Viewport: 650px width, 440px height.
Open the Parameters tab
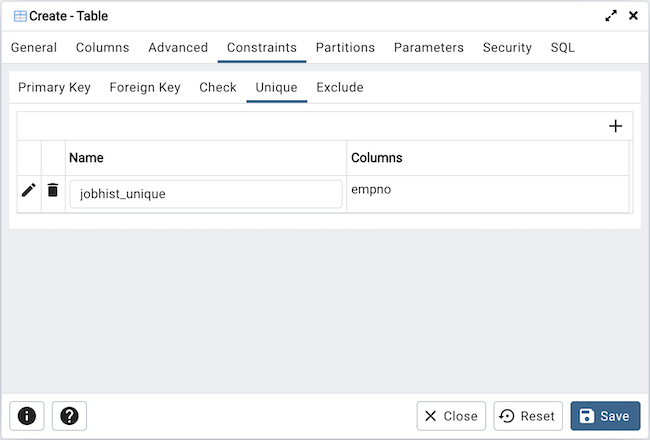point(428,47)
